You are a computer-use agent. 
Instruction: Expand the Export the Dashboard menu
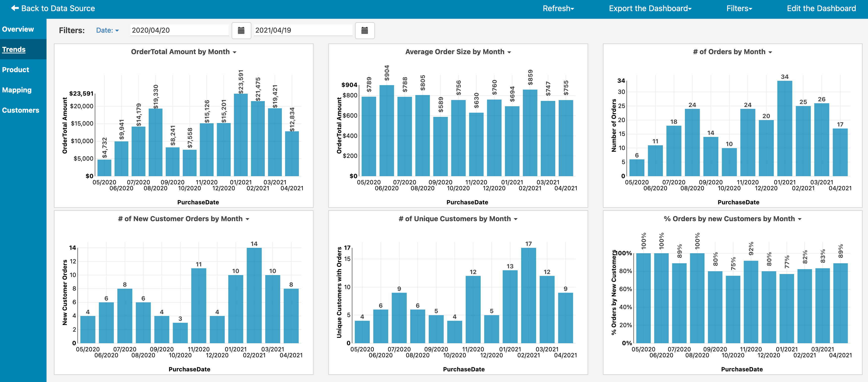[x=650, y=8]
